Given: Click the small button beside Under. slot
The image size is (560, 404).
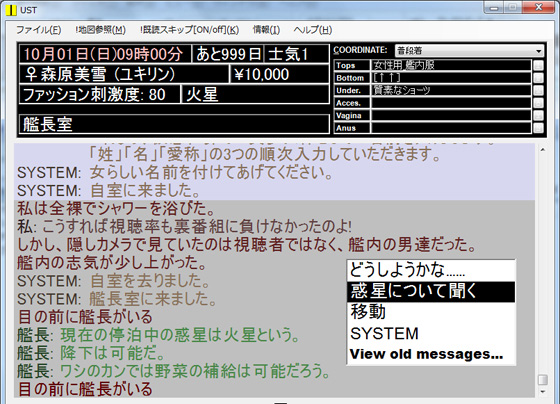Looking at the screenshot, I should pos(538,90).
